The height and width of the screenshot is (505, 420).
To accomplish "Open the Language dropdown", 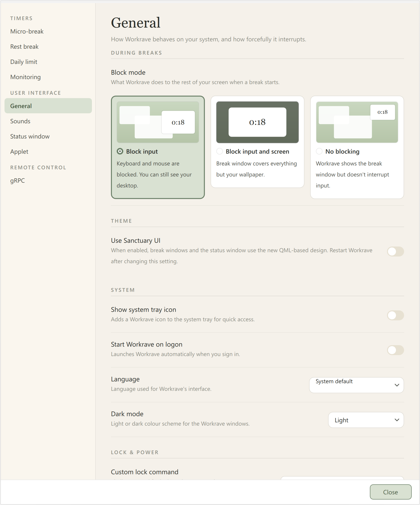I will tap(356, 385).
